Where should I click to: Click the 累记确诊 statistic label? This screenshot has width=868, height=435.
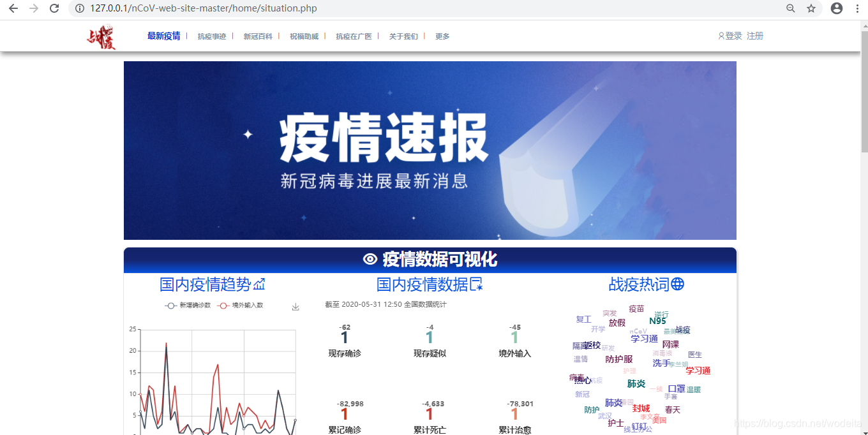click(x=345, y=431)
